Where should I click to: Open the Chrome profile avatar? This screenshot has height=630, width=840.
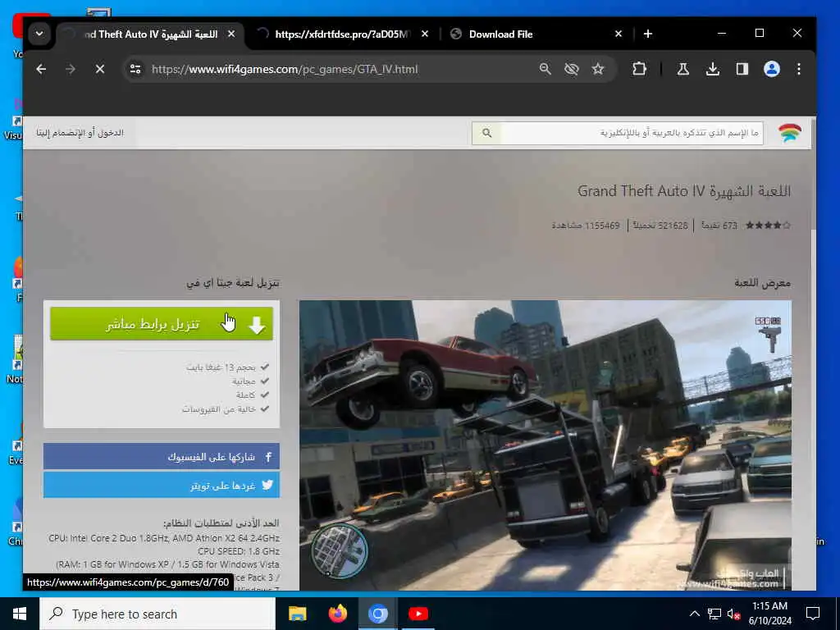coord(771,69)
